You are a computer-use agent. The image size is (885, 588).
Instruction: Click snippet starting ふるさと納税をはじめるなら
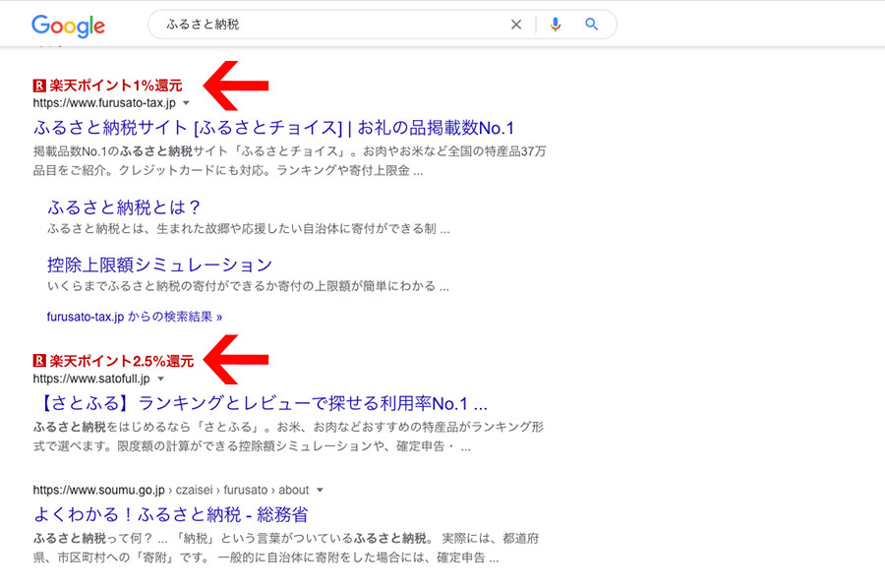pos(288,437)
